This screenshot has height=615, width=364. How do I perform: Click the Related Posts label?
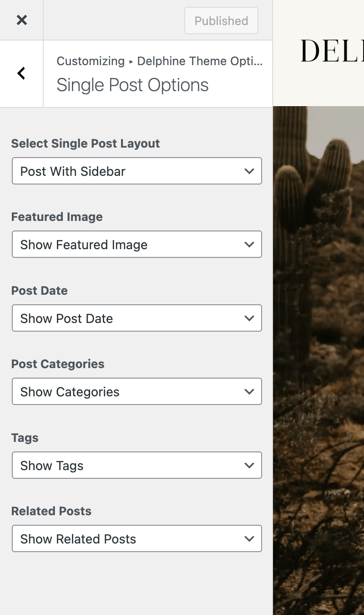click(x=51, y=511)
